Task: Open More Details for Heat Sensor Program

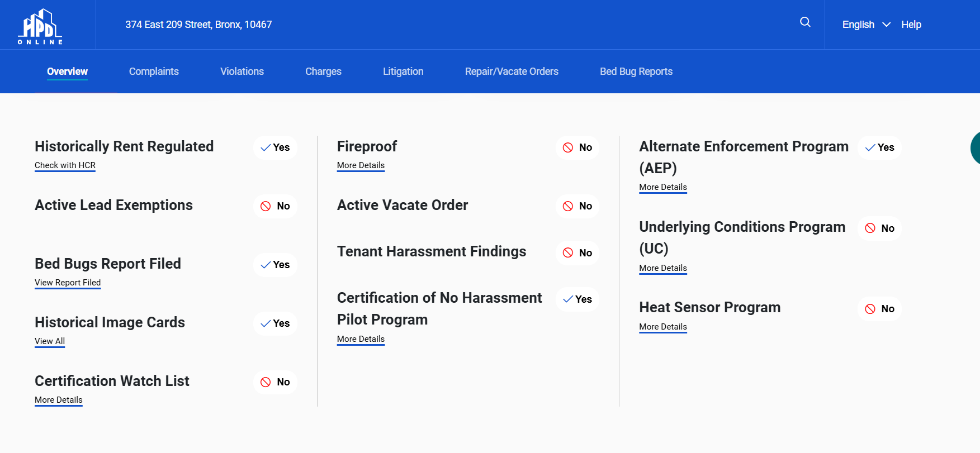Action: point(663,327)
